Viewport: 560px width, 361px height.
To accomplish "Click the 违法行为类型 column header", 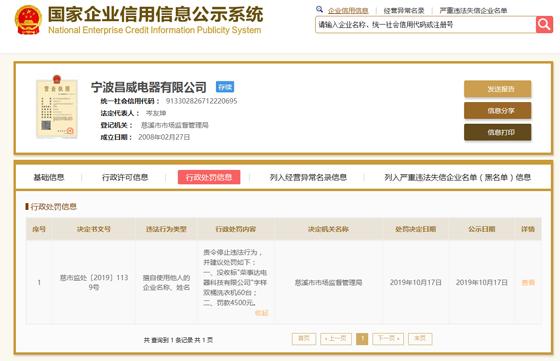I will [166, 229].
